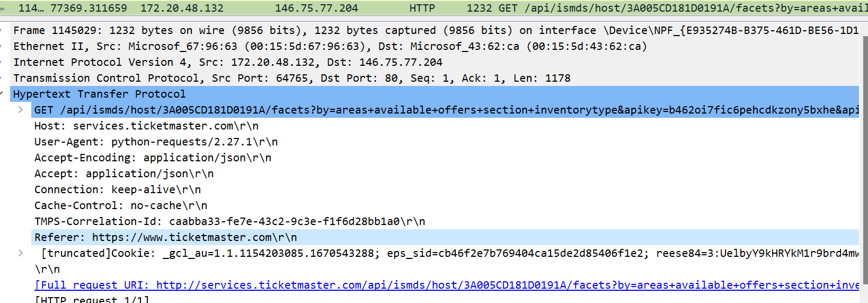Screen dimensions: 868x303
Task: Select the Transmission Control Protocol line
Action: point(292,78)
